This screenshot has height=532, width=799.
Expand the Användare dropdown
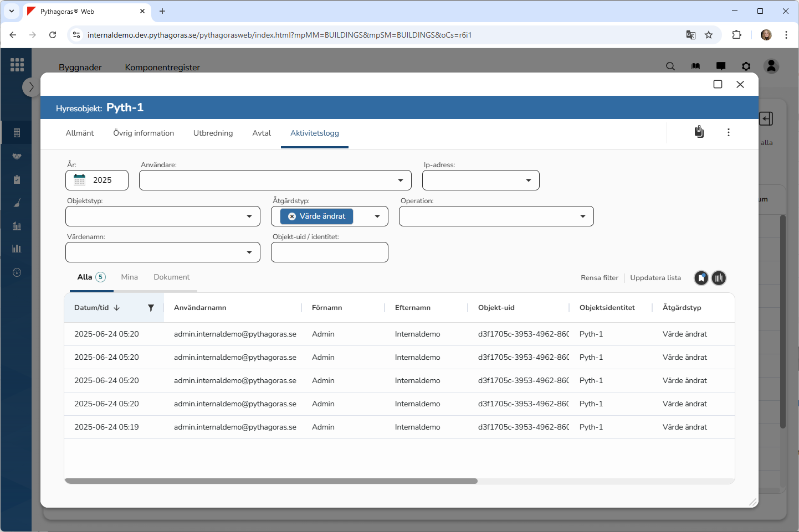coord(400,180)
